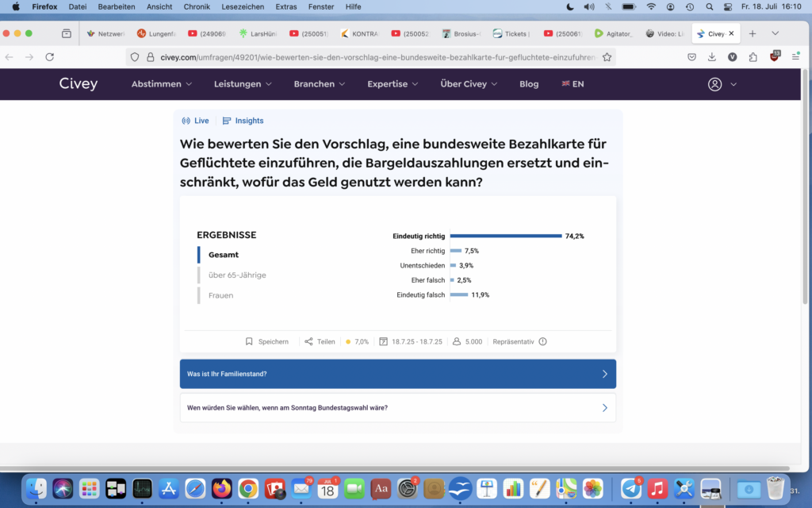Expand the Abstimmen dropdown menu

pyautogui.click(x=162, y=84)
